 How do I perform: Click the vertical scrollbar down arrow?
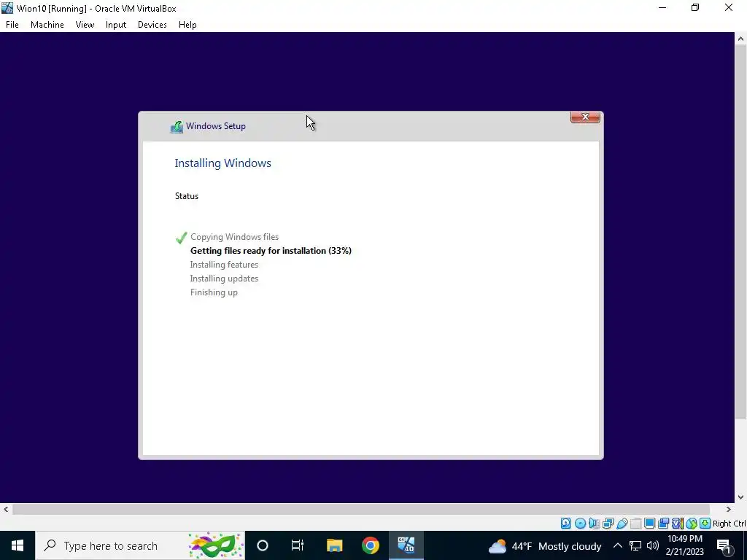(x=741, y=497)
